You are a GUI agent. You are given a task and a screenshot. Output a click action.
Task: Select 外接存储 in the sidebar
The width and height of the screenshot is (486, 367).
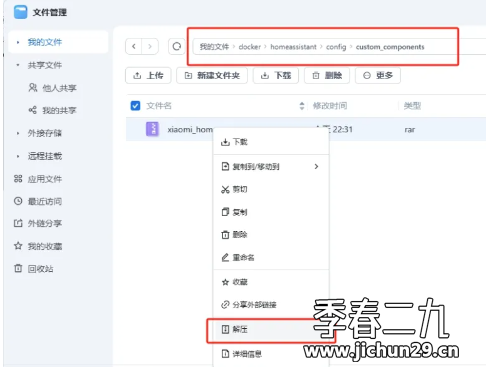click(x=45, y=133)
